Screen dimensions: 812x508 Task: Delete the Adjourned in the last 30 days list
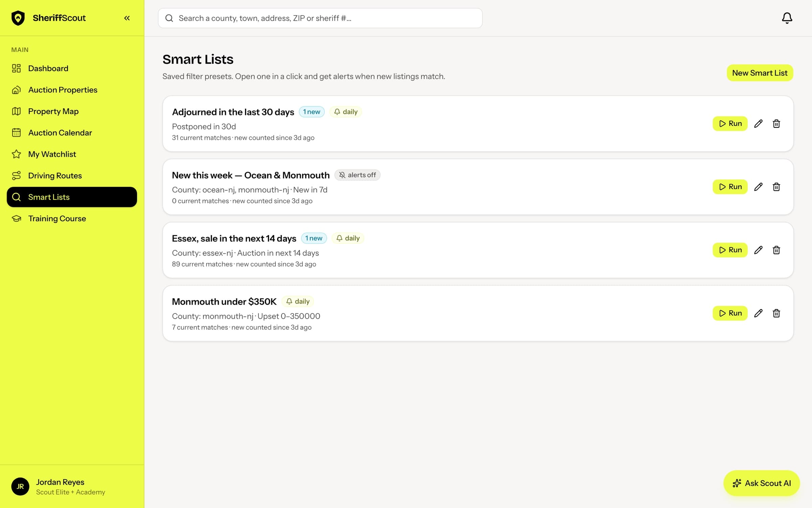776,124
